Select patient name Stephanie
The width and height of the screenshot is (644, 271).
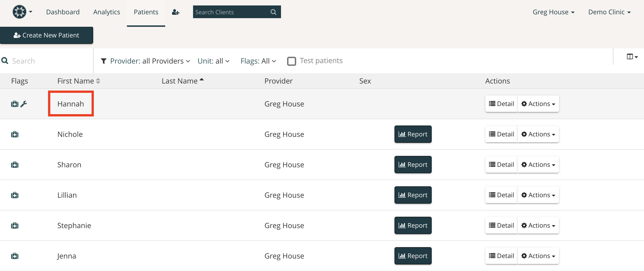(x=74, y=225)
